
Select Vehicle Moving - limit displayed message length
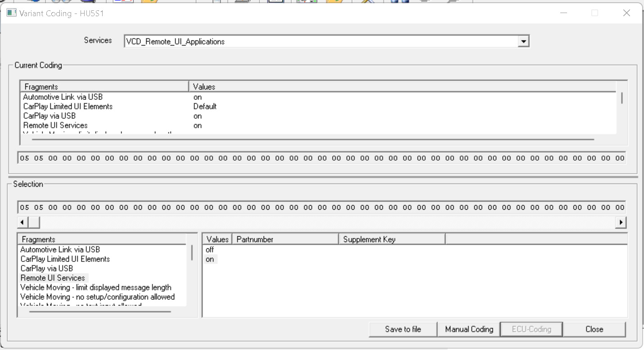tap(96, 287)
